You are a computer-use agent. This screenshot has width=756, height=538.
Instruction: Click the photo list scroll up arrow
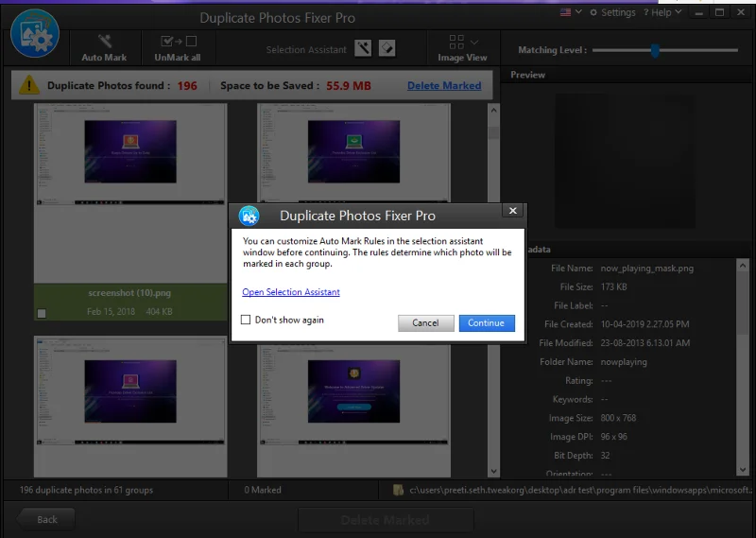click(493, 110)
